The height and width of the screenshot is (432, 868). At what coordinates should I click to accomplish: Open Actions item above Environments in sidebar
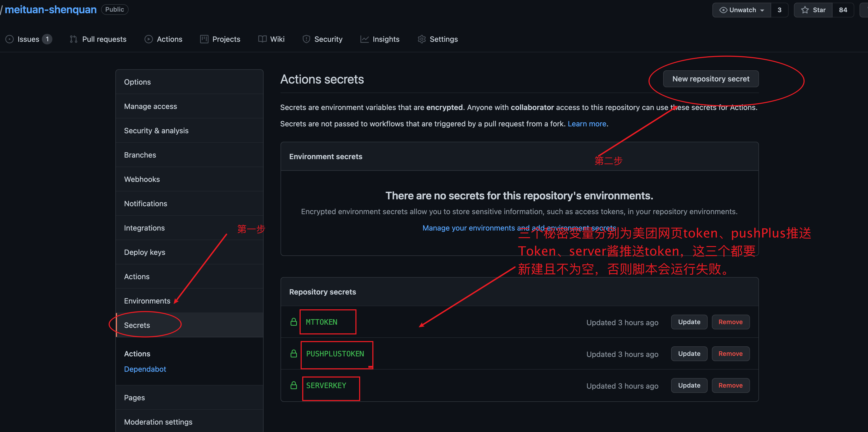pyautogui.click(x=189, y=277)
